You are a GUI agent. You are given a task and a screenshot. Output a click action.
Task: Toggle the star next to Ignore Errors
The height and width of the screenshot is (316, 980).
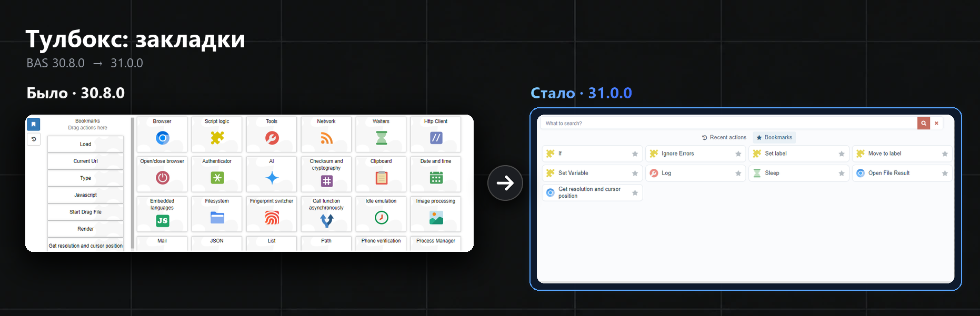[738, 154]
